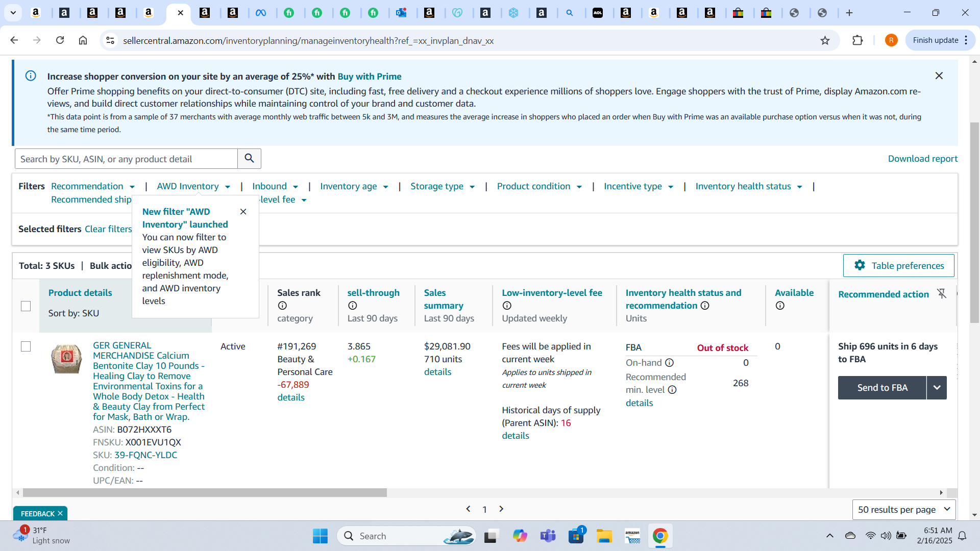
Task: Expand the Inventory health status filter dropdown
Action: point(749,186)
